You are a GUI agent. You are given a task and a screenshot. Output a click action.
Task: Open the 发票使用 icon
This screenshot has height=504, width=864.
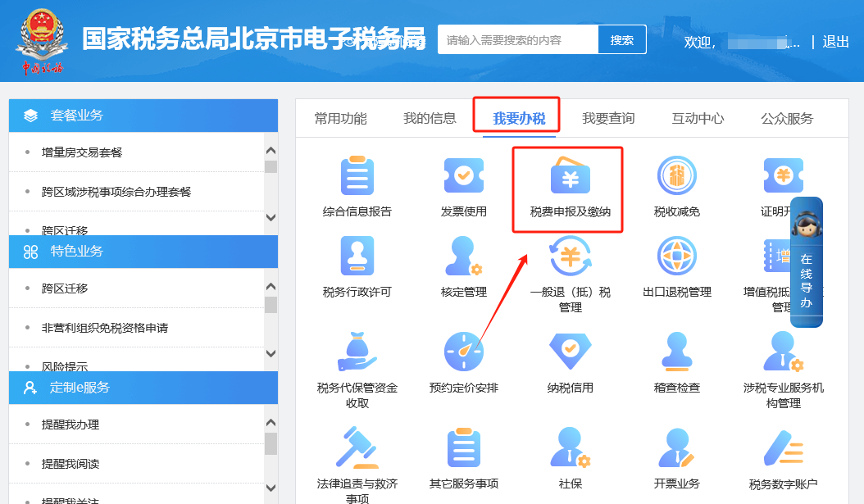(464, 176)
